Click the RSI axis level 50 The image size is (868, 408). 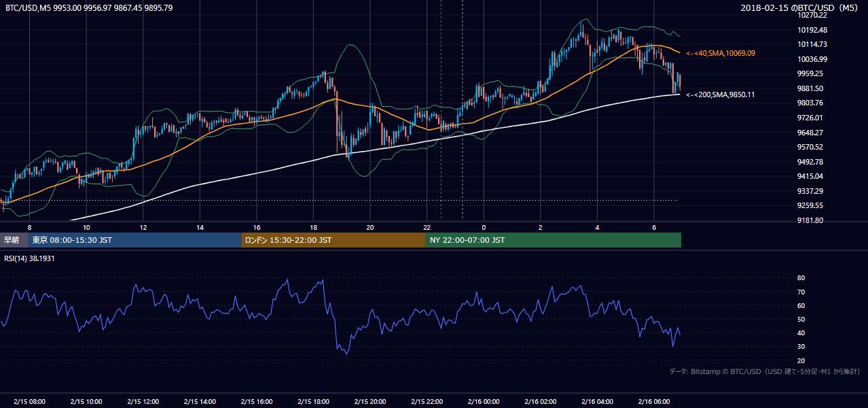[801, 319]
